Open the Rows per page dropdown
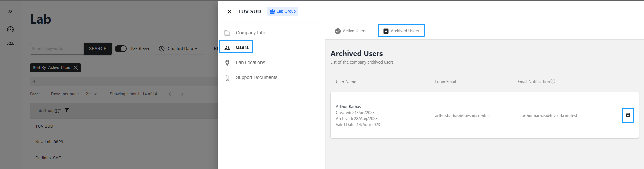 [91, 94]
